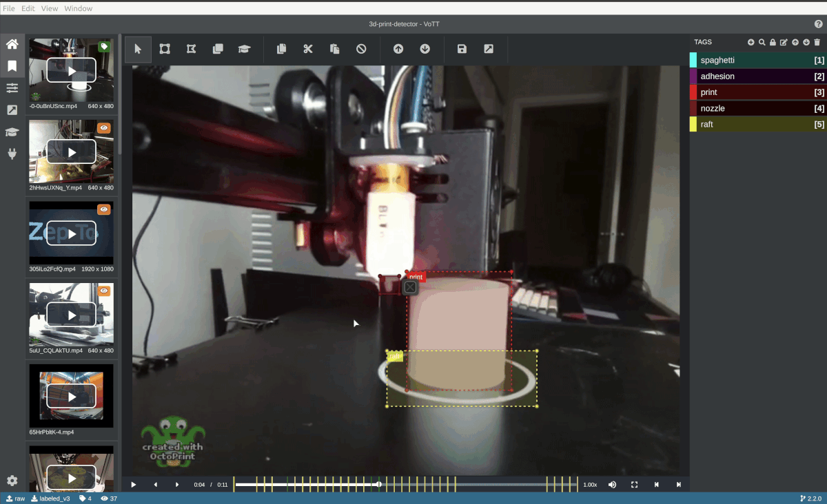
Task: Click the purple adhesion color swatch
Action: (693, 76)
